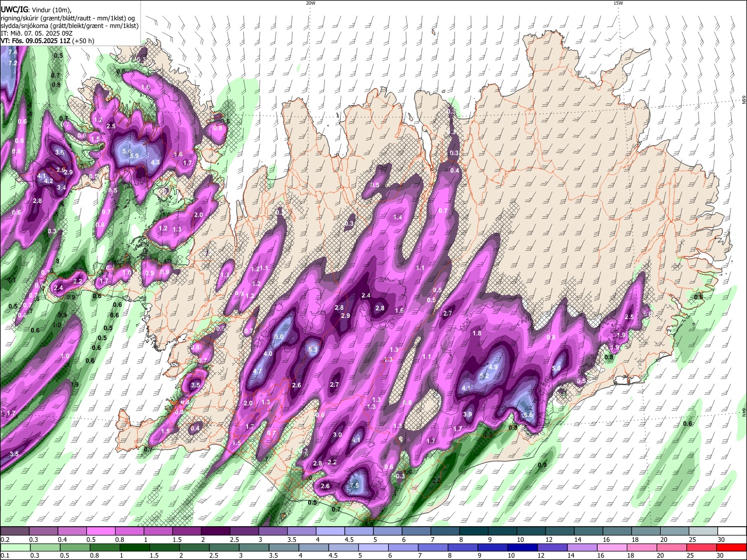Click the 5.0 precipitation value on the map
747x560 pixels.
point(556,369)
